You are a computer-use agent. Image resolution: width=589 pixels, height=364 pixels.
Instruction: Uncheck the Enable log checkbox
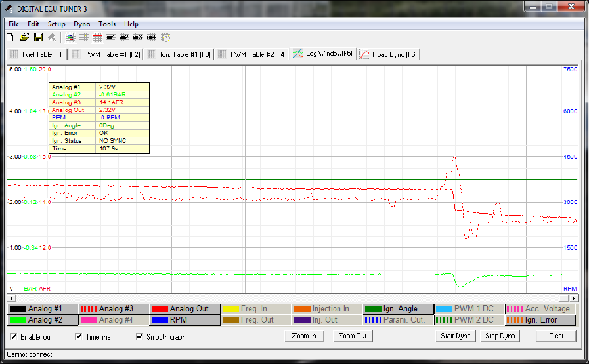(x=14, y=337)
